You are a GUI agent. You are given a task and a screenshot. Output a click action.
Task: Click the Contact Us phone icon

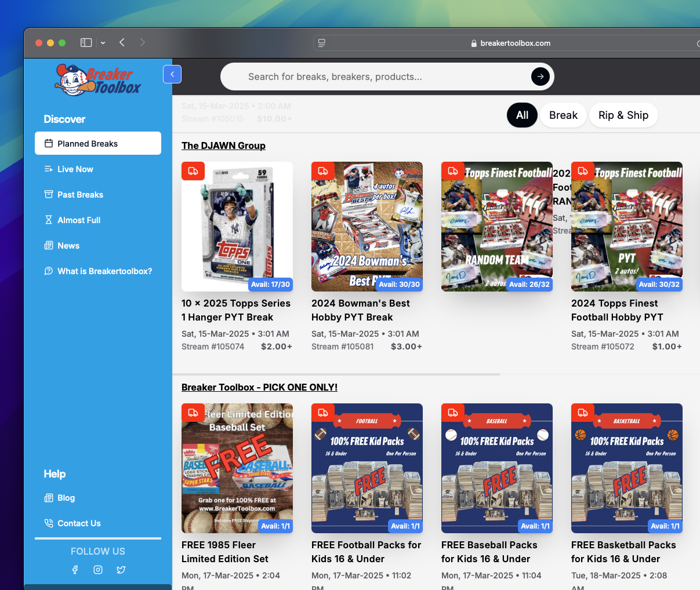(49, 523)
